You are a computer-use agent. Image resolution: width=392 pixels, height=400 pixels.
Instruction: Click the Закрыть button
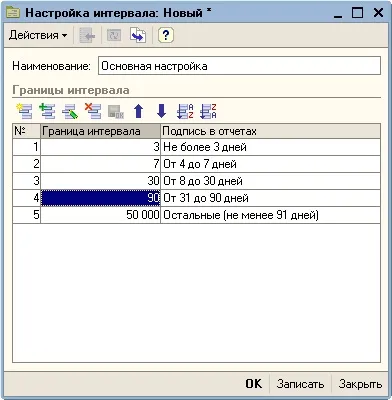pyautogui.click(x=360, y=384)
